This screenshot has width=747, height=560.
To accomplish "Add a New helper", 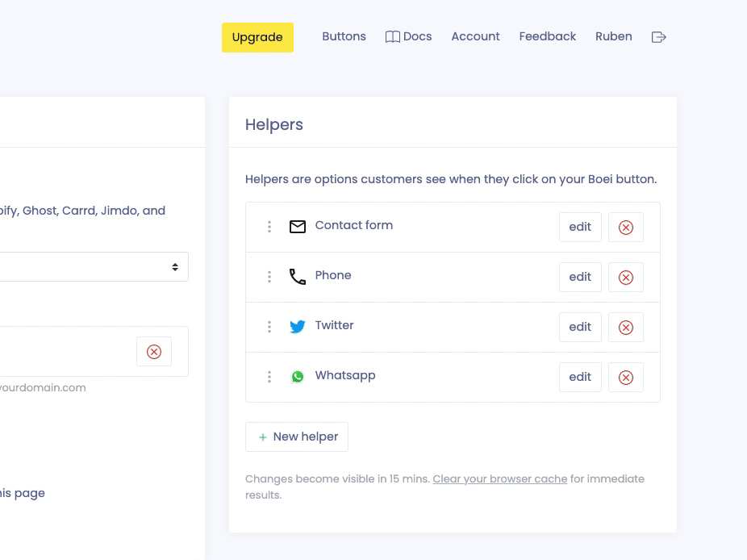I will pos(297,437).
